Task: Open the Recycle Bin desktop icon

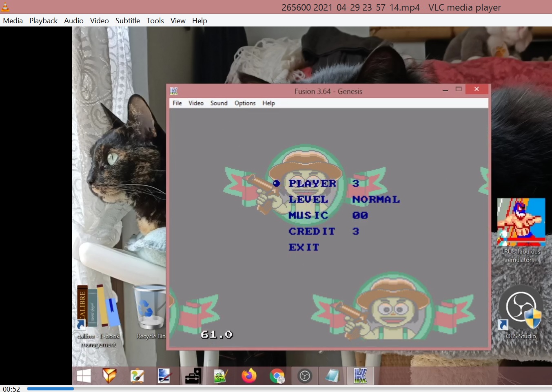Action: [151, 312]
